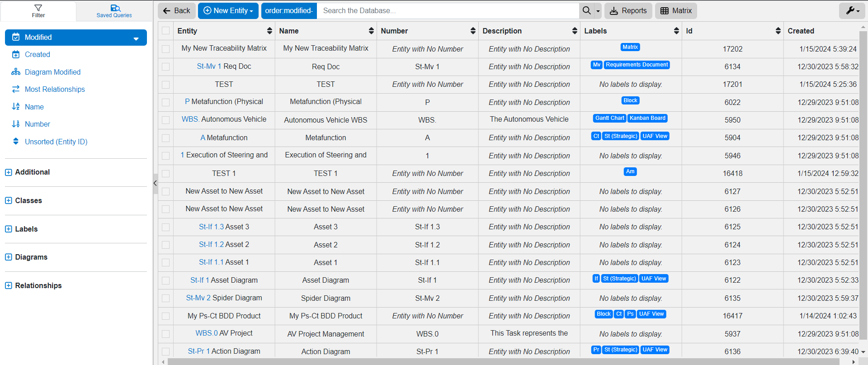Choose Most Relationships sorting
The width and height of the screenshot is (868, 365).
point(55,89)
